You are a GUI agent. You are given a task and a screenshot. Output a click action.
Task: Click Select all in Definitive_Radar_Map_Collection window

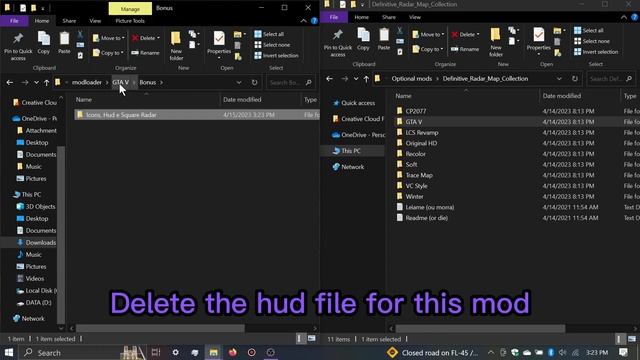(x=589, y=30)
